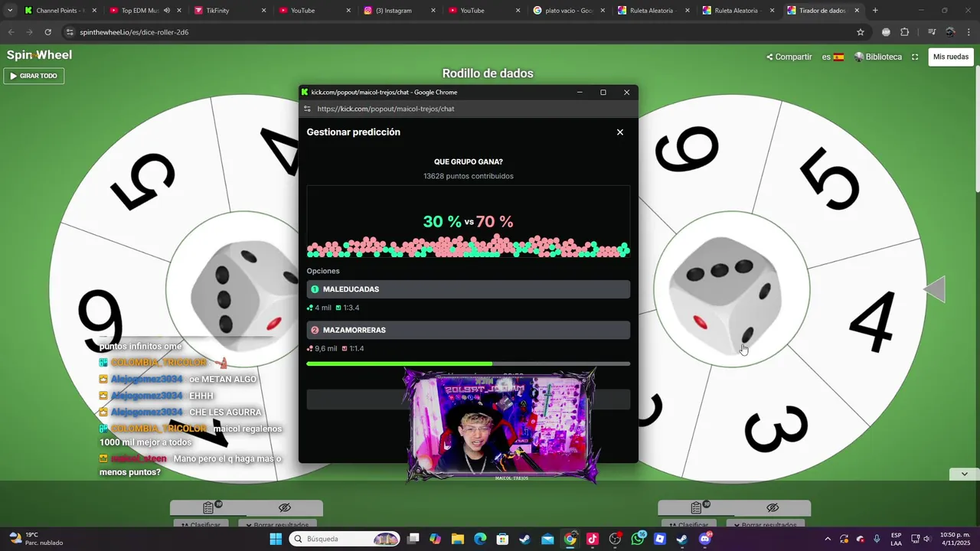The height and width of the screenshot is (551, 980).
Task: Open volume control in system tray
Action: click(x=926, y=539)
